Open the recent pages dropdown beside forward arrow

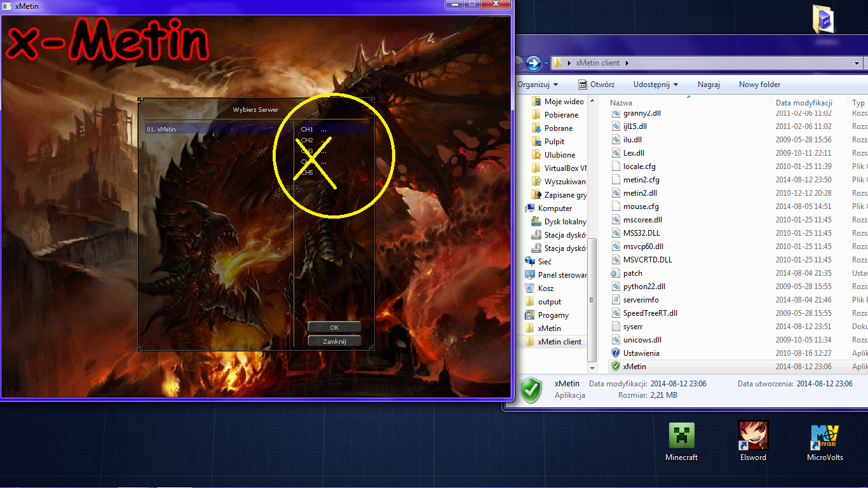[x=546, y=63]
